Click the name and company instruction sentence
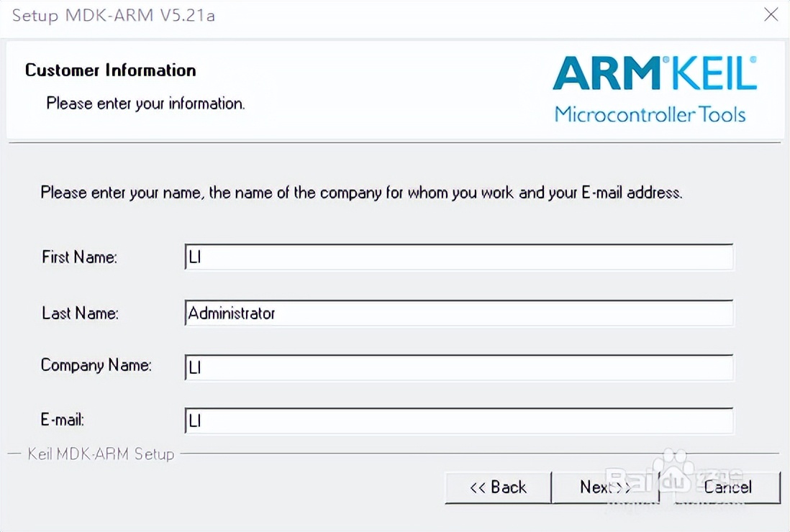 (x=361, y=193)
